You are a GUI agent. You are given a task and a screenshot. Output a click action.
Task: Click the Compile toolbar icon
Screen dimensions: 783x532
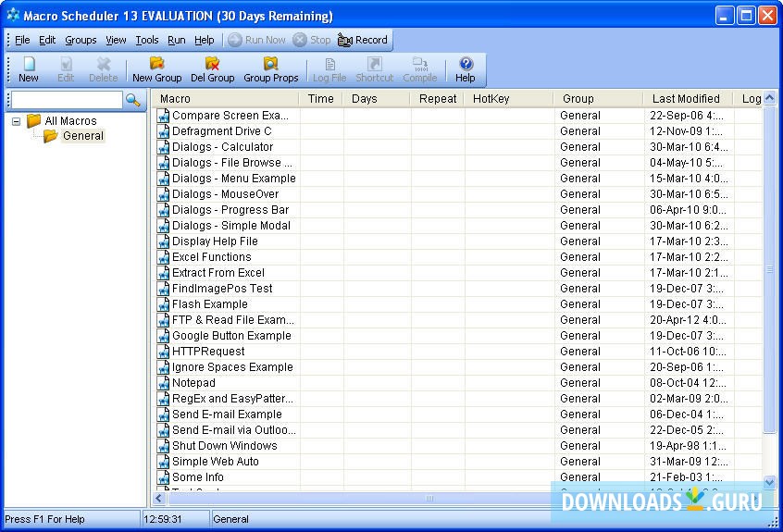click(x=420, y=69)
